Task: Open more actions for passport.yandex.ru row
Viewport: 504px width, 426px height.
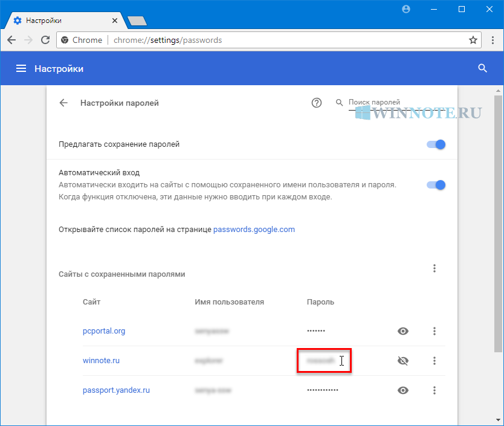Action: [x=435, y=390]
